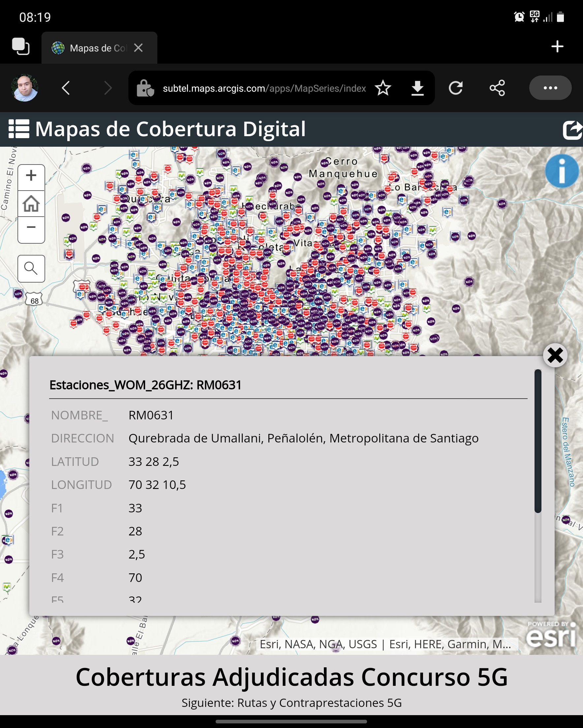
Task: Click the map zoom out minus button
Action: [x=31, y=228]
